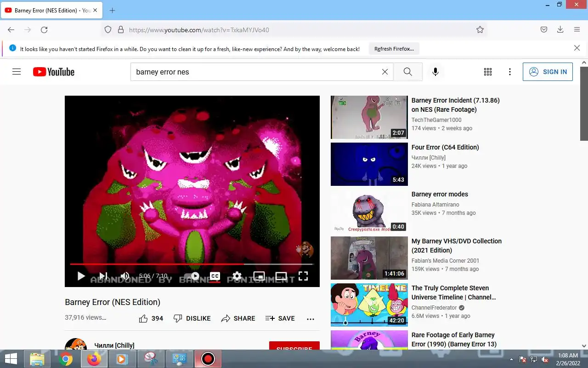
Task: Open Firefox application menu
Action: [577, 30]
